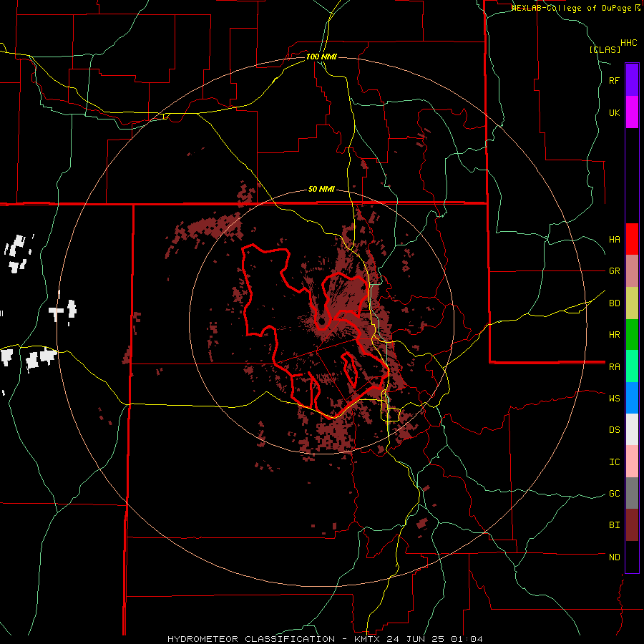Click the GC gray legend color swatch
644x644 pixels.
point(632,493)
